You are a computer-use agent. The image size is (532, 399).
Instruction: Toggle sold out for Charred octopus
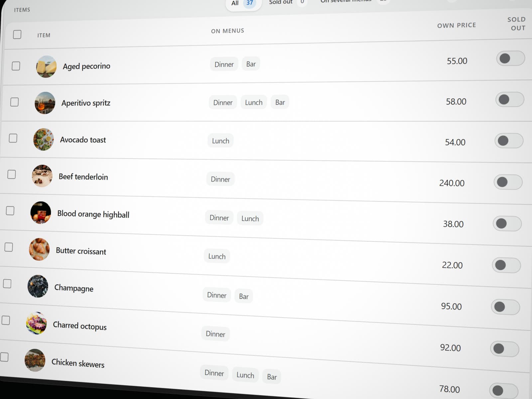click(x=504, y=349)
